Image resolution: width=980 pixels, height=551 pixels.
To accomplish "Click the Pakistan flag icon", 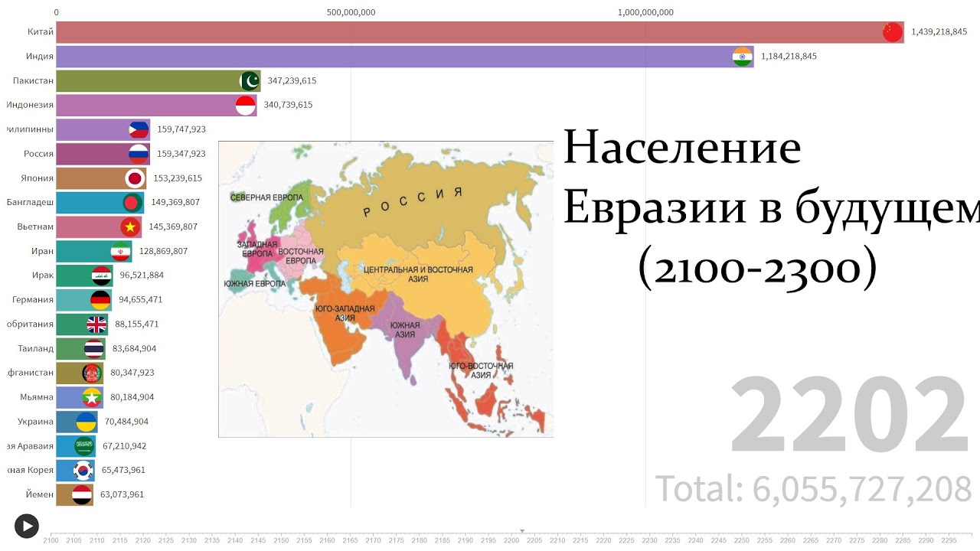I will (x=250, y=81).
